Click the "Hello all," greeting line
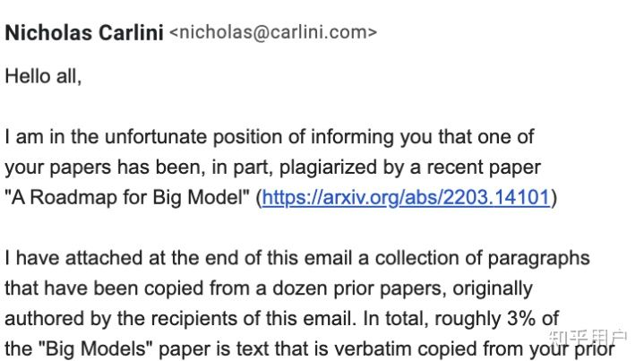The height and width of the screenshot is (361, 644). click(x=43, y=76)
